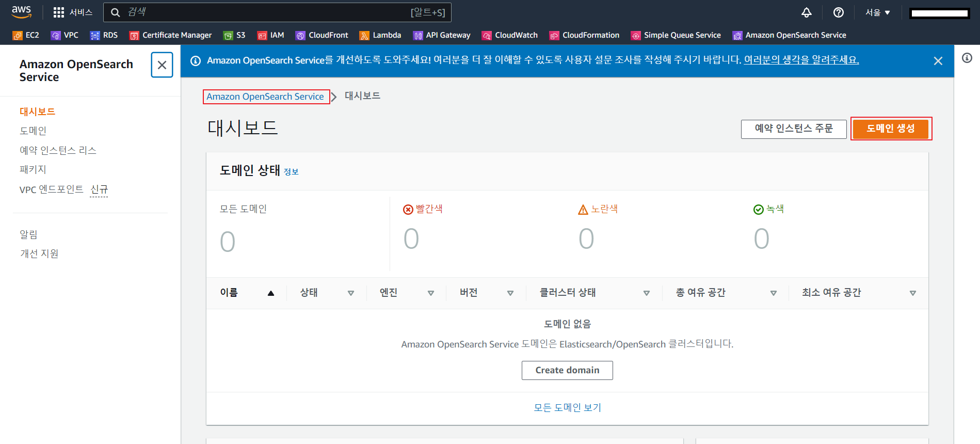Screen dimensions: 980x444
Task: Click the 신규 badge next to VPC 엔드포인트
Action: 99,189
